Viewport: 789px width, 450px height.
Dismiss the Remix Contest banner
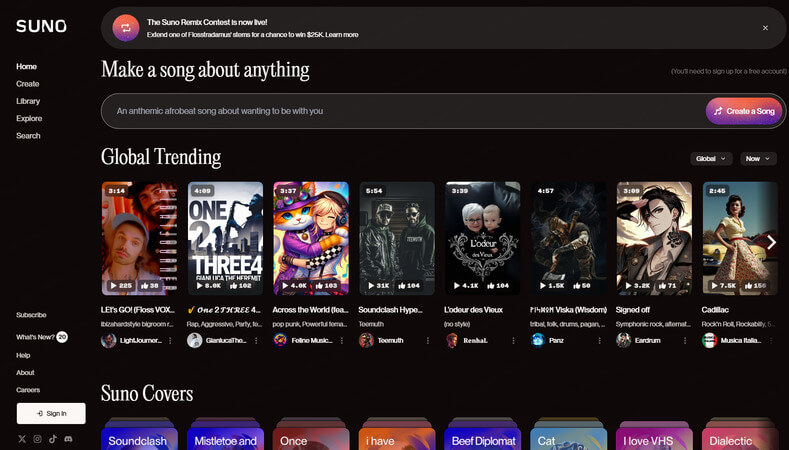click(x=765, y=28)
